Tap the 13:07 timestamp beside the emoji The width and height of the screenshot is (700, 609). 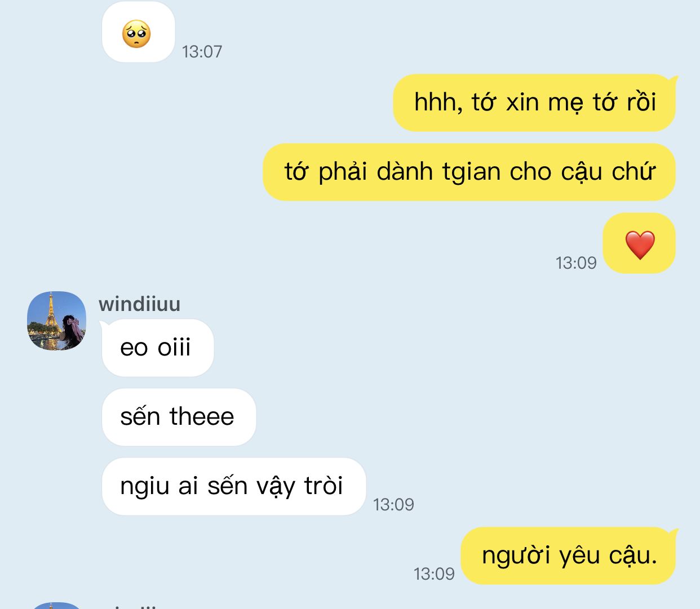pos(202,52)
